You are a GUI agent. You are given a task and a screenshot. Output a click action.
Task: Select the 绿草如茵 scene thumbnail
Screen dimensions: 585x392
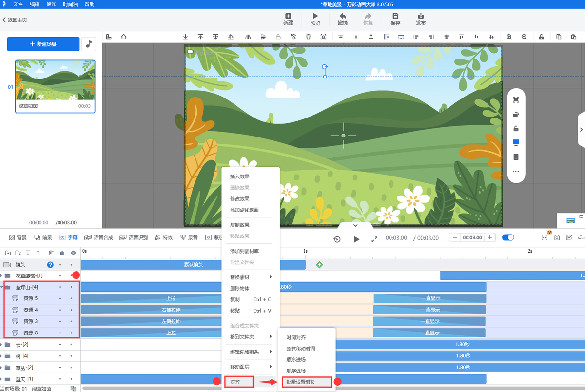pos(55,86)
